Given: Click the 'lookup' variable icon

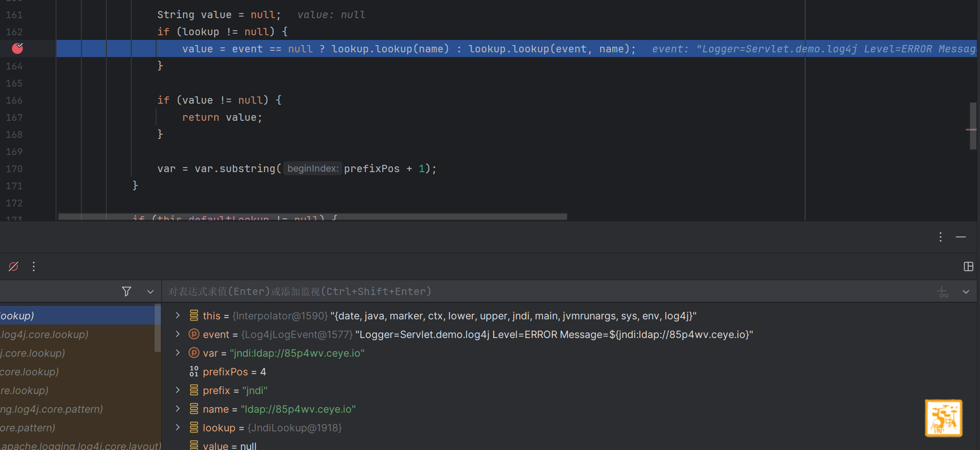Looking at the screenshot, I should point(194,427).
